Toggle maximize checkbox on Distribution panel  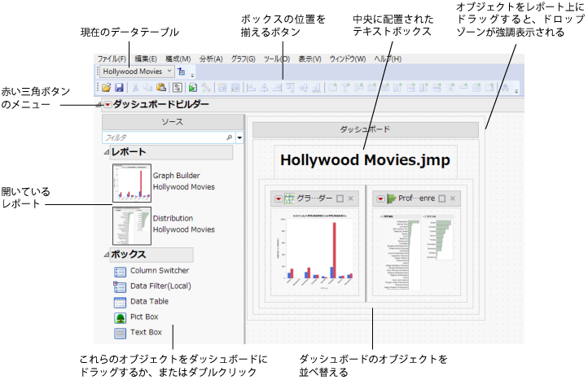[x=441, y=199]
